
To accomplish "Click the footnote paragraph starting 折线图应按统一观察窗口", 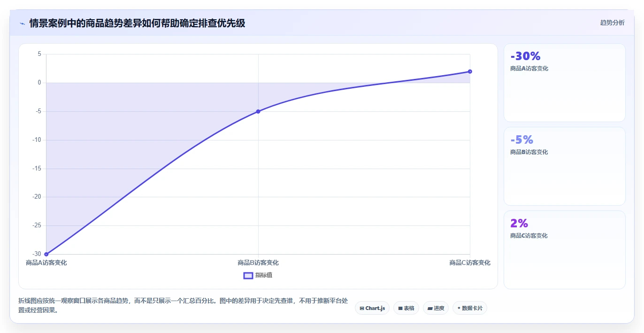I will point(183,305).
